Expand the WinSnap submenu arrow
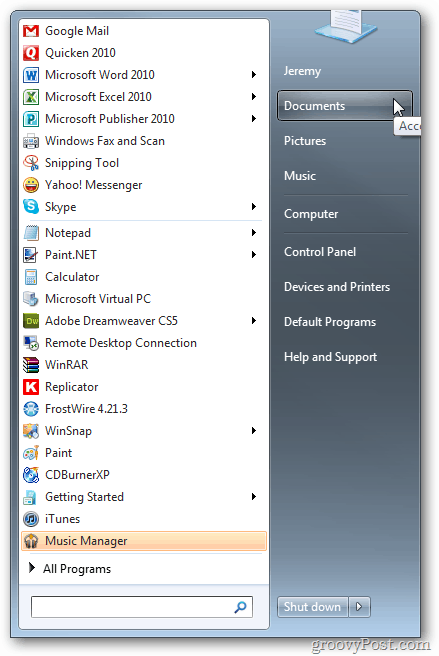 pyautogui.click(x=254, y=431)
